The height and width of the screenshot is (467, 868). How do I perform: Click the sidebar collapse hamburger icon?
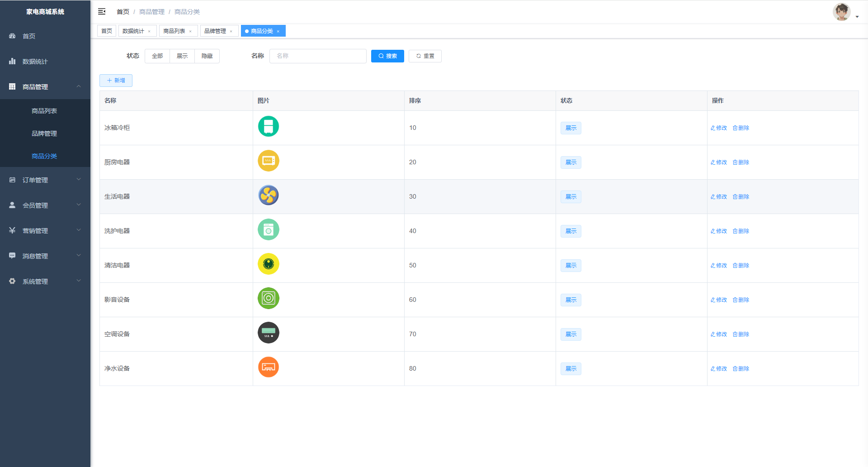tap(102, 11)
